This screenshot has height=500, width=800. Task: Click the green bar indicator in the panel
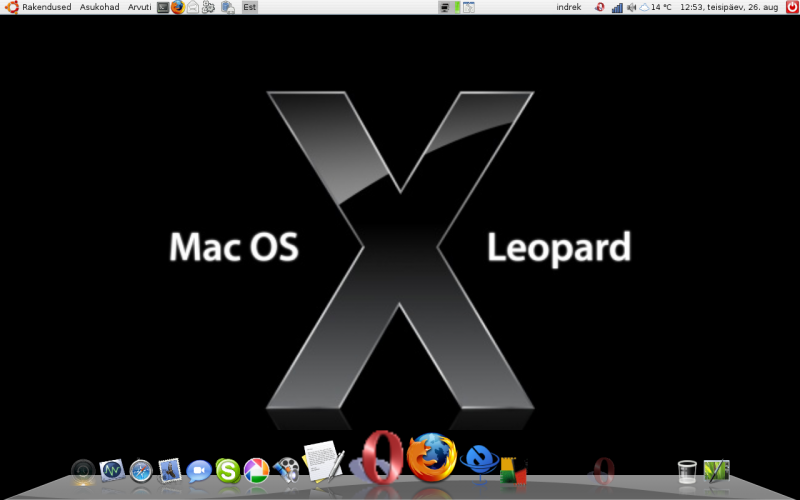tap(457, 7)
